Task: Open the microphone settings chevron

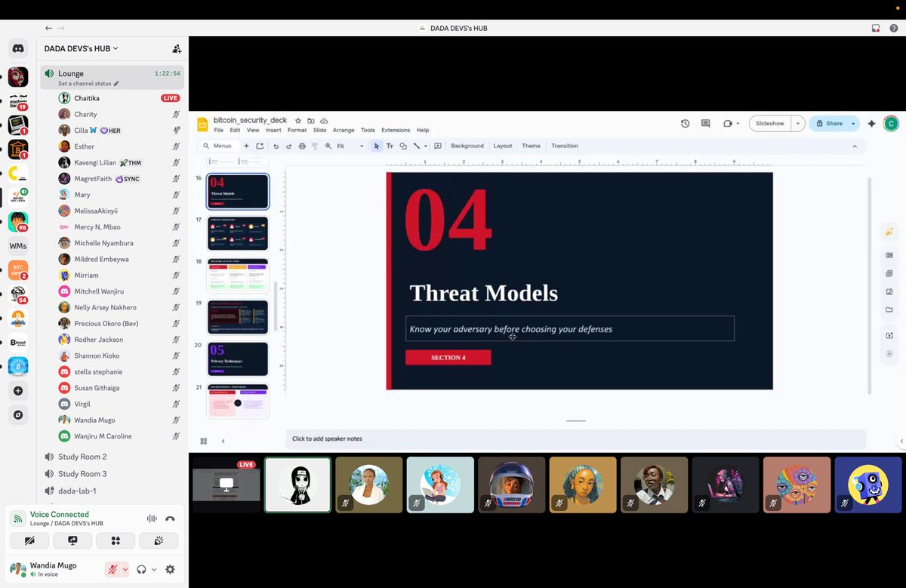Action: click(124, 569)
